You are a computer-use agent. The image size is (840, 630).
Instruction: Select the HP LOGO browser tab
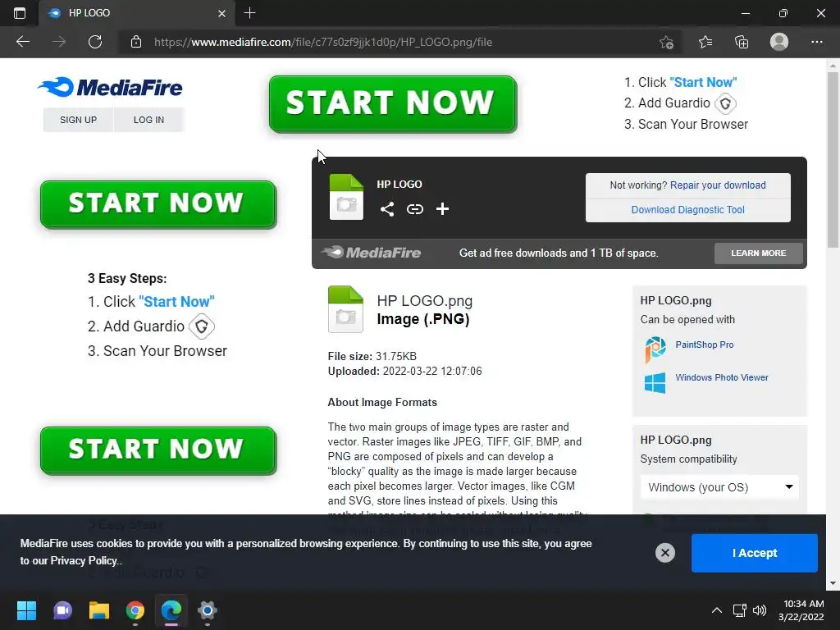[x=137, y=13]
